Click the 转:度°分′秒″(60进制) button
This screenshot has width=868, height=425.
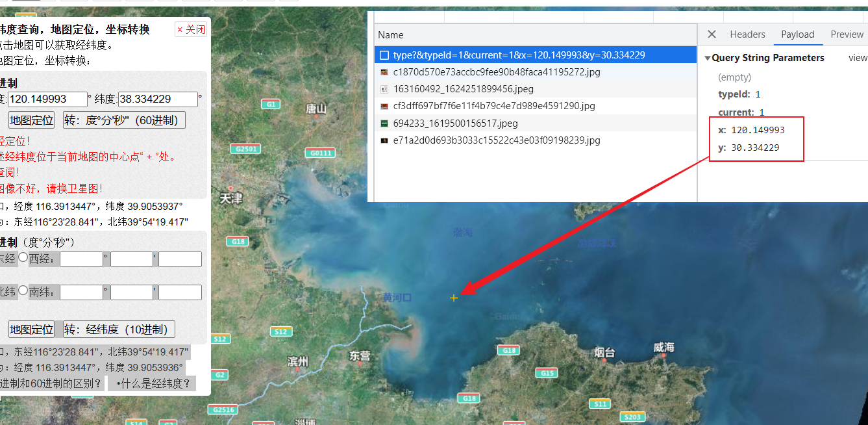124,120
